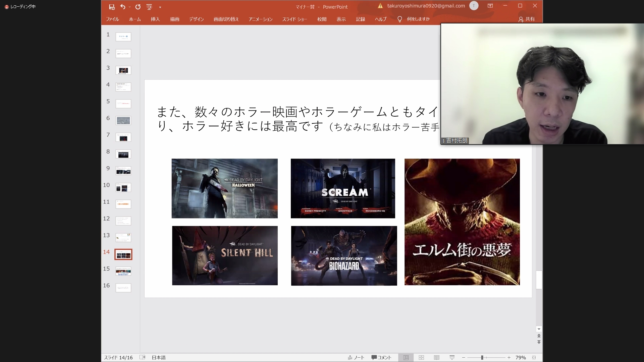
Task: Open the 描画 ribbon tab
Action: tap(174, 19)
